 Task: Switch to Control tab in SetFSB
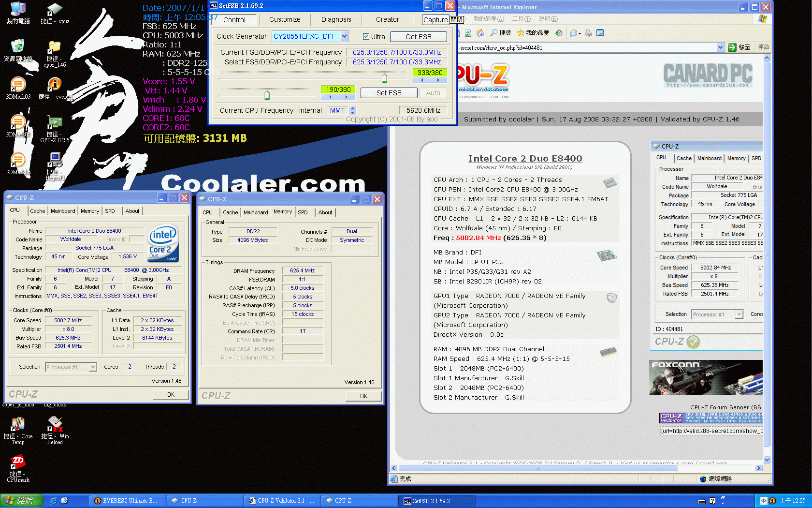point(234,20)
